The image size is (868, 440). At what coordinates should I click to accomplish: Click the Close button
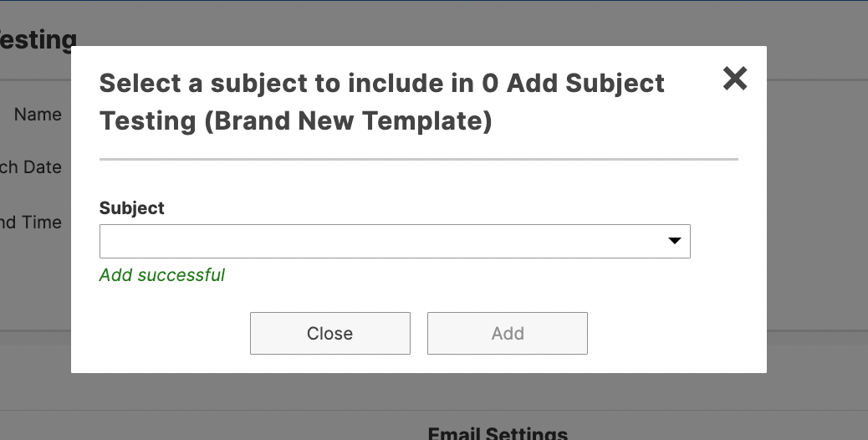pyautogui.click(x=330, y=333)
